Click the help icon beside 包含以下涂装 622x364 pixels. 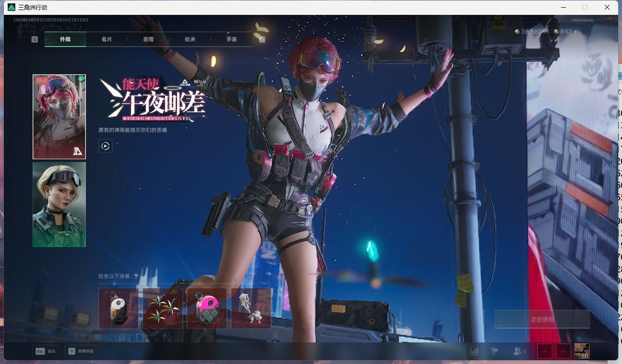click(x=136, y=277)
